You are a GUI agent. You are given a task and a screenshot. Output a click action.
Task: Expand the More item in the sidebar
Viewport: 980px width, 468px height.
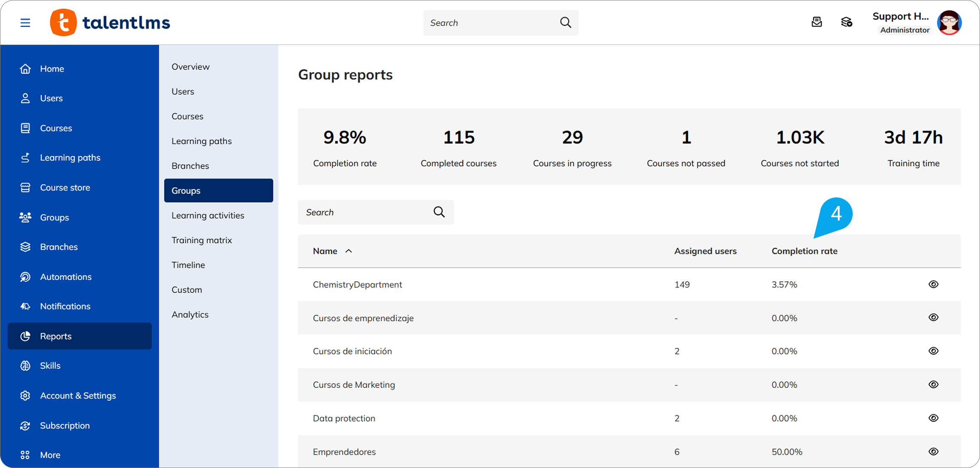click(50, 455)
